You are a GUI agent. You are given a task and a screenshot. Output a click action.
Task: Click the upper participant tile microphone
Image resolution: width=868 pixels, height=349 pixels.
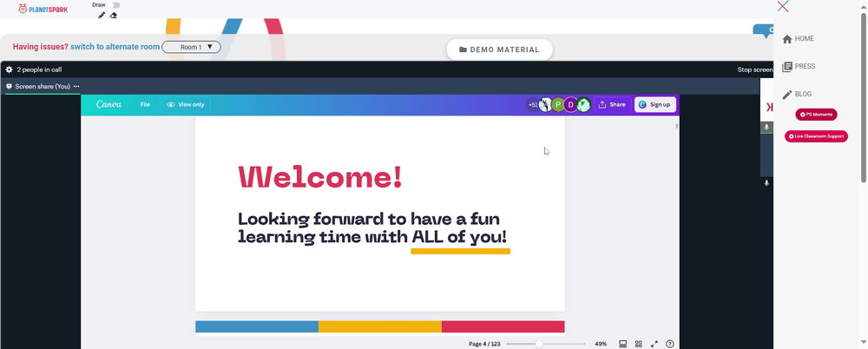point(766,127)
